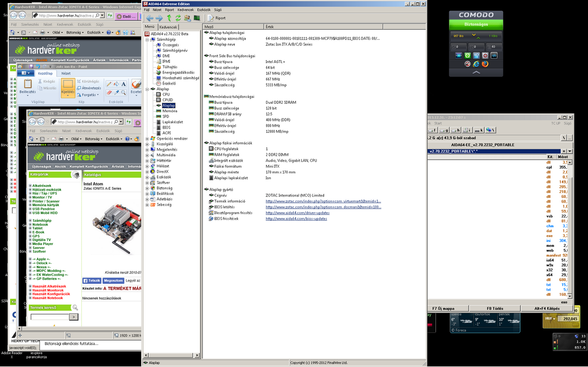
Task: Launch Firefox from Comodo widget
Action: [485, 64]
